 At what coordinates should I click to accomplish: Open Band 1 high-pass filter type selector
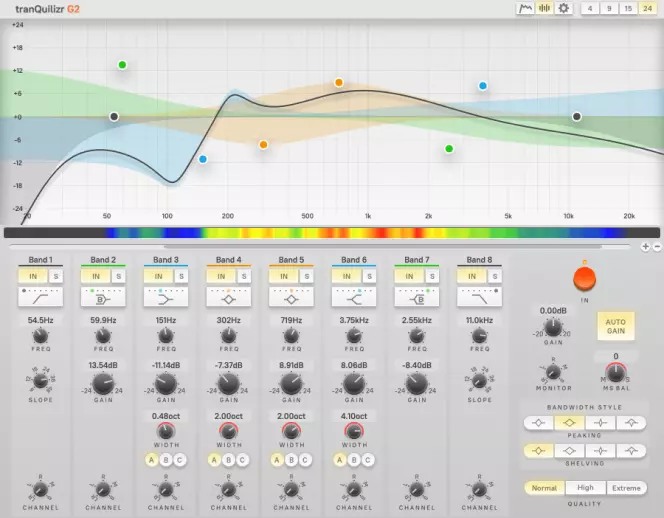click(41, 296)
